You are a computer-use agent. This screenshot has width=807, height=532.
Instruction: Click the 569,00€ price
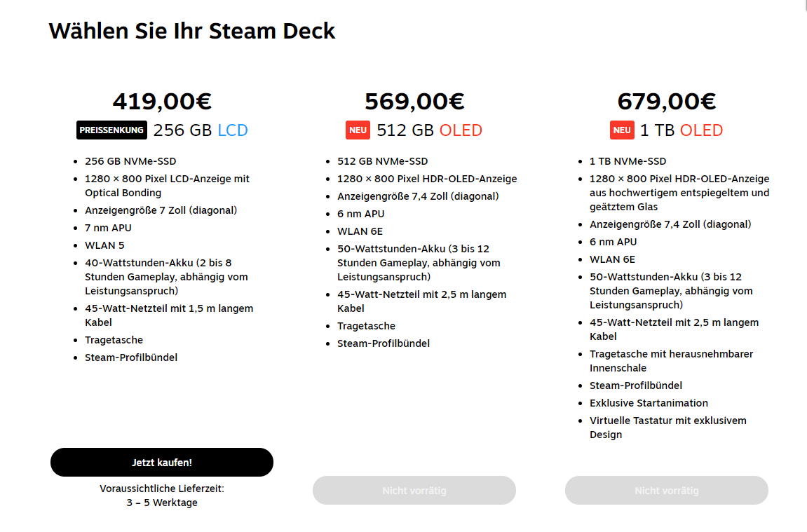pos(414,102)
